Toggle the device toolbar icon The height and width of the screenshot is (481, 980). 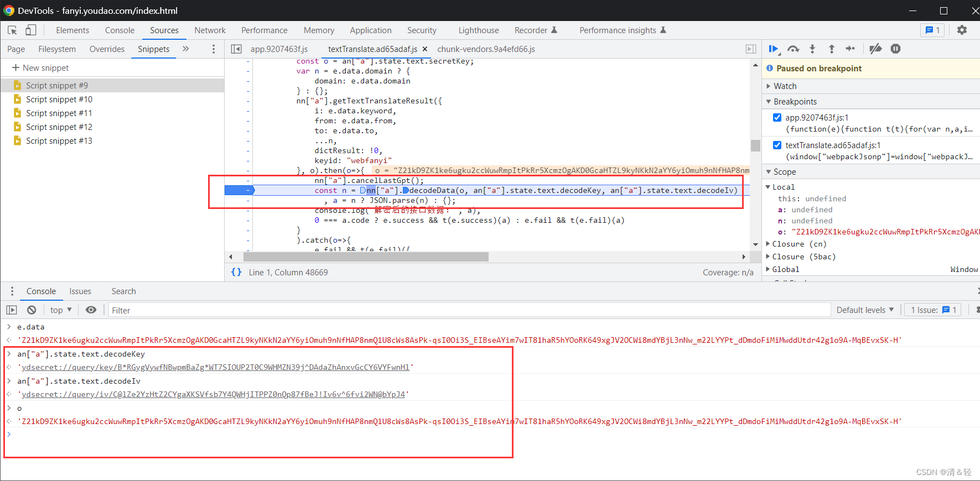pyautogui.click(x=30, y=30)
